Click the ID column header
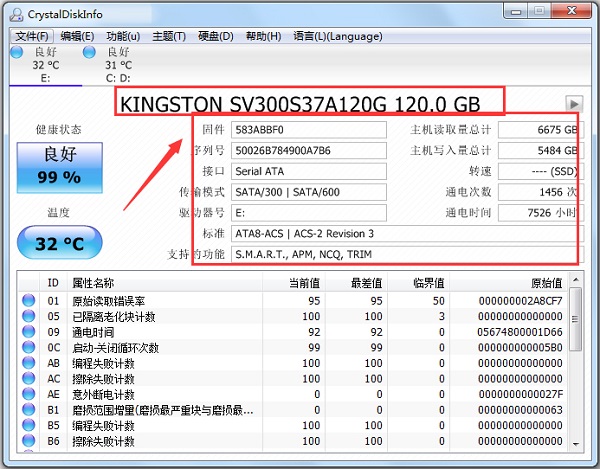This screenshot has width=600, height=469. (x=53, y=283)
